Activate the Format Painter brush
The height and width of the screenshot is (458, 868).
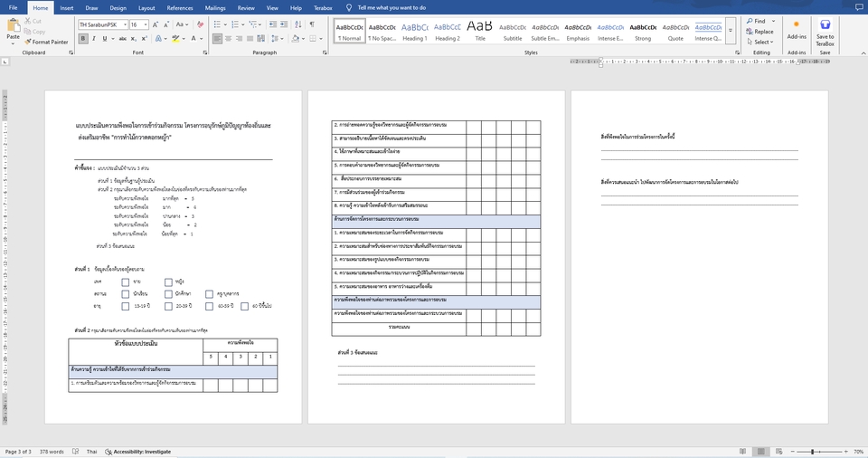click(46, 42)
